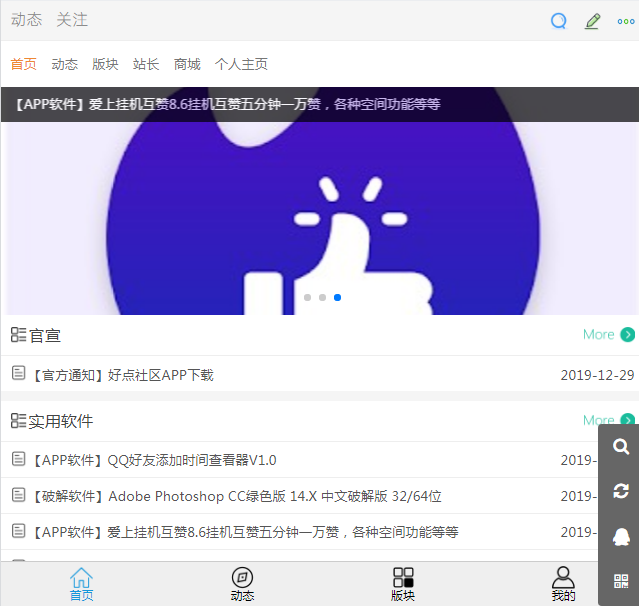Image resolution: width=639 pixels, height=606 pixels.
Task: Click green arrow next to 官宣 More
Action: pyautogui.click(x=628, y=335)
